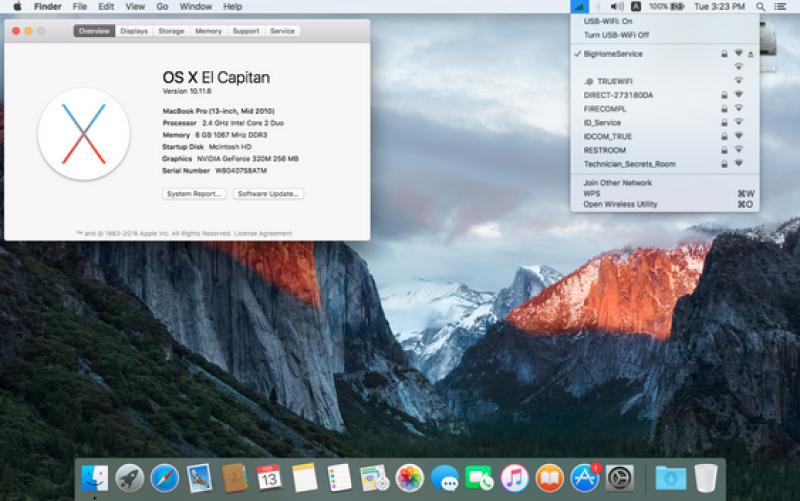Open orange iBooks icon in Dock
This screenshot has height=501, width=800.
click(549, 478)
